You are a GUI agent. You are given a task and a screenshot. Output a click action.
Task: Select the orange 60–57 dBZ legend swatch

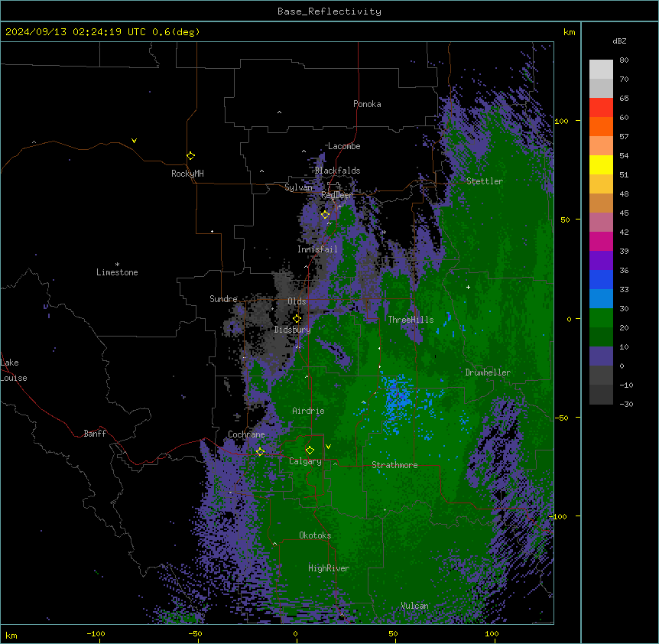(x=601, y=127)
